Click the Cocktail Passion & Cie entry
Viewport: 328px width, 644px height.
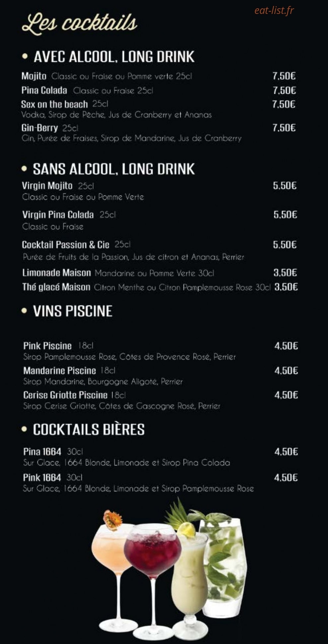coord(65,245)
